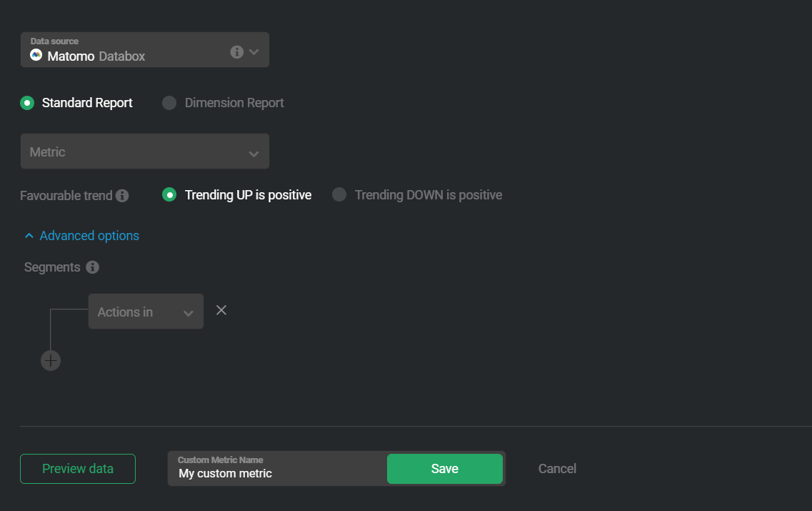Click the Metric dropdown chevron arrow

click(x=254, y=154)
